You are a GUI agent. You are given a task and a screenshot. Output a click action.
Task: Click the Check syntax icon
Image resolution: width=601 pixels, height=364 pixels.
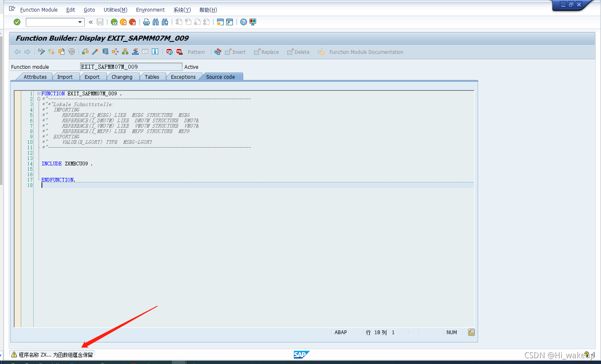[85, 52]
